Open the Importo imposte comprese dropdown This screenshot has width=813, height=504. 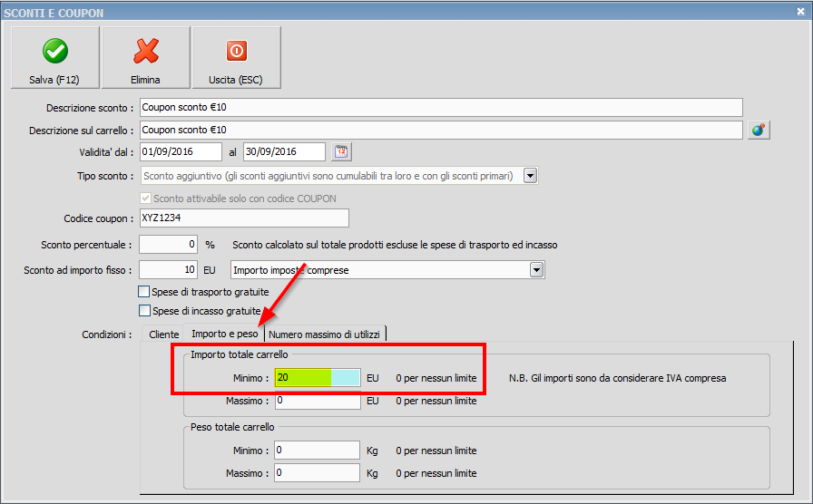[536, 269]
